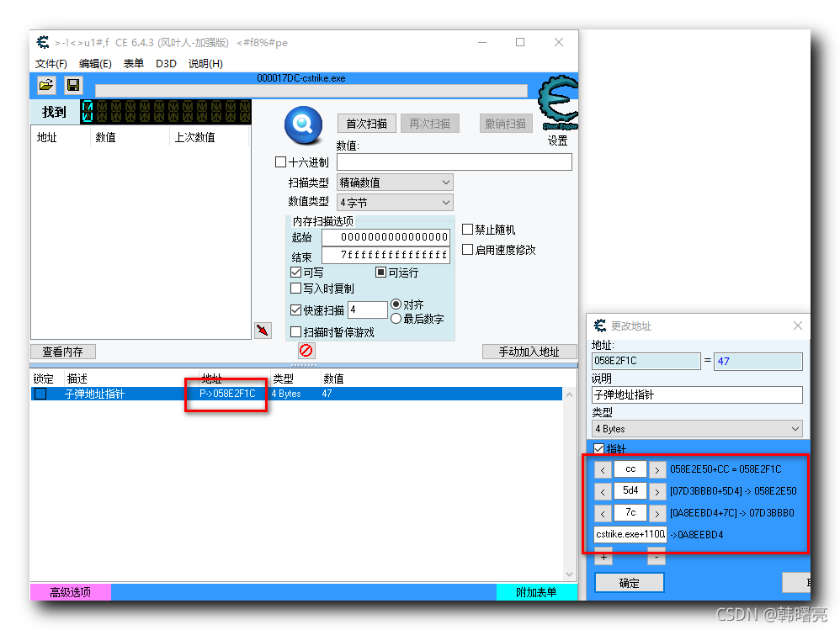Open the 文件(F) menu

tap(51, 64)
